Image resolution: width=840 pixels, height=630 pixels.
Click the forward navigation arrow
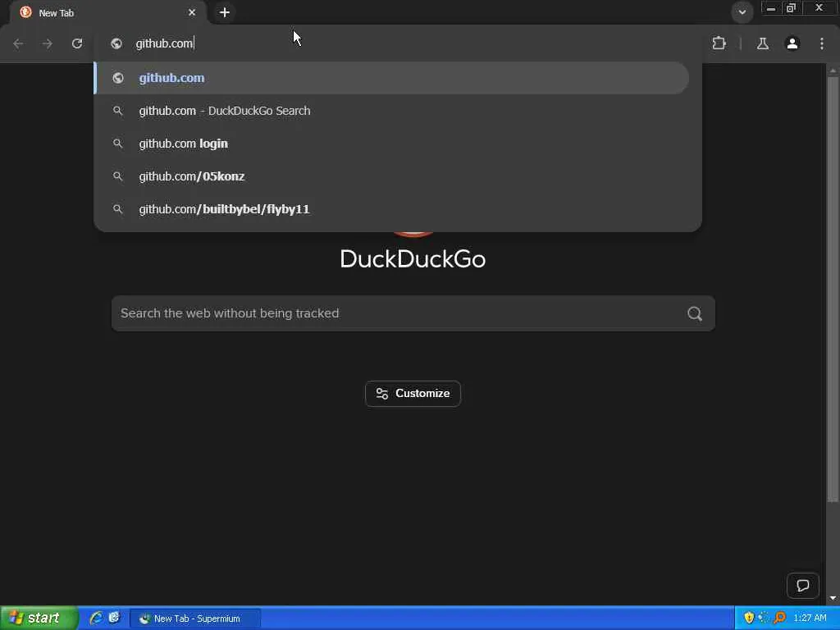click(x=48, y=43)
